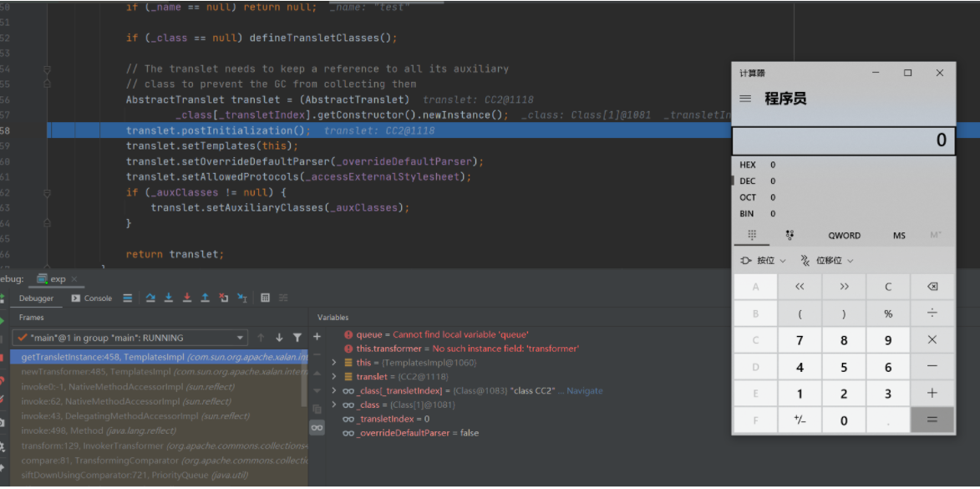Click the plus key in Calculator
This screenshot has height=489, width=980.
932,394
